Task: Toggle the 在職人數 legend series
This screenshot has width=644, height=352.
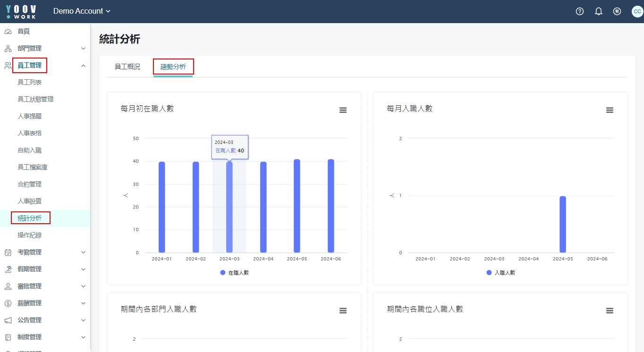Action: [235, 273]
